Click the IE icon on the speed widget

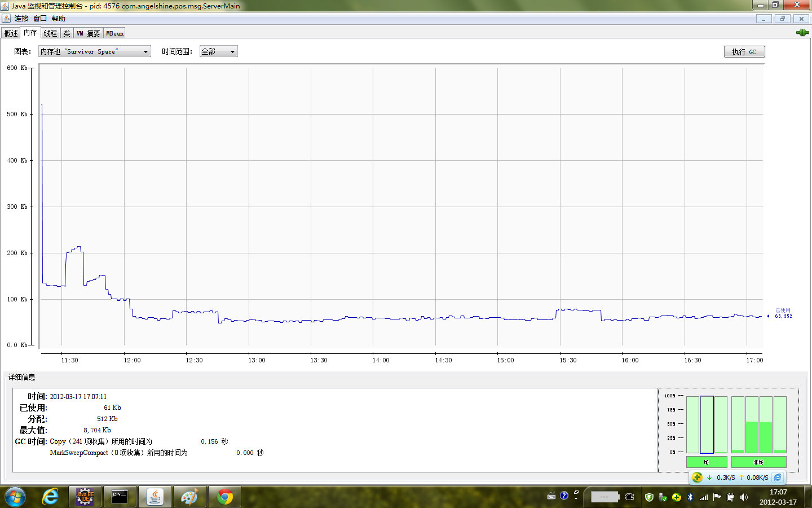[x=778, y=478]
